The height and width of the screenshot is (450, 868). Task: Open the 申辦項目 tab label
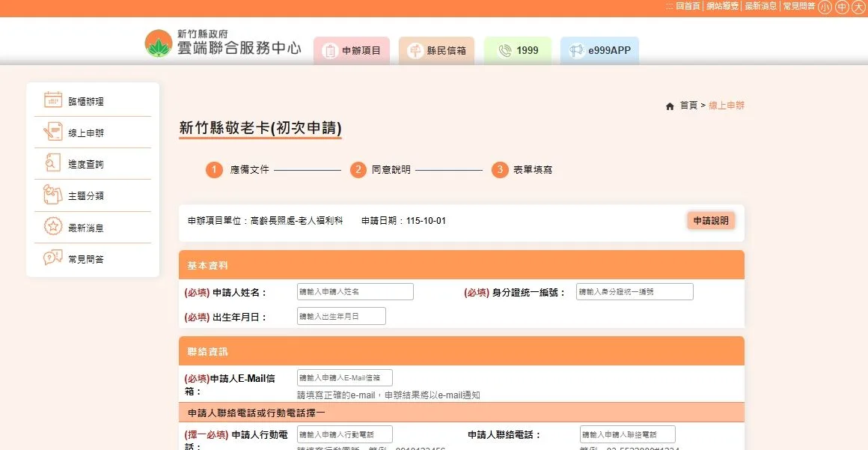click(361, 50)
